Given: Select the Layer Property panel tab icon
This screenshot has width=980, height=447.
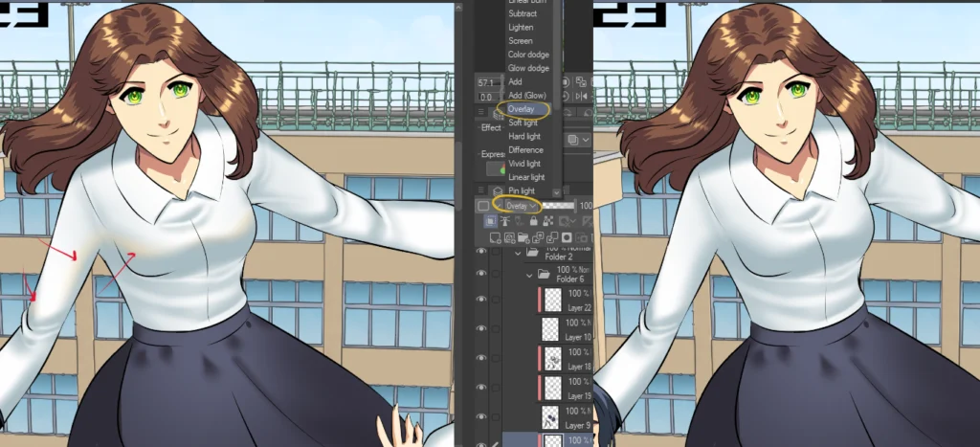Looking at the screenshot, I should point(498,115).
